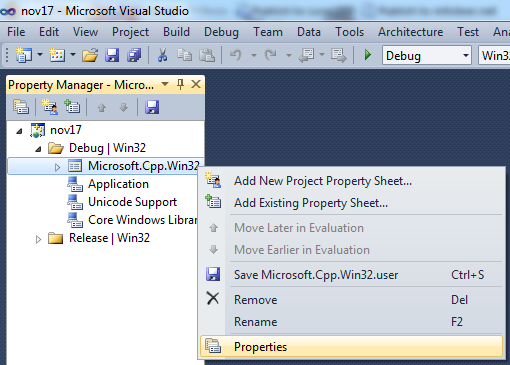Click Add New Project Property Sheet panel icon
Screen dimensions: 510x365
click(x=50, y=107)
